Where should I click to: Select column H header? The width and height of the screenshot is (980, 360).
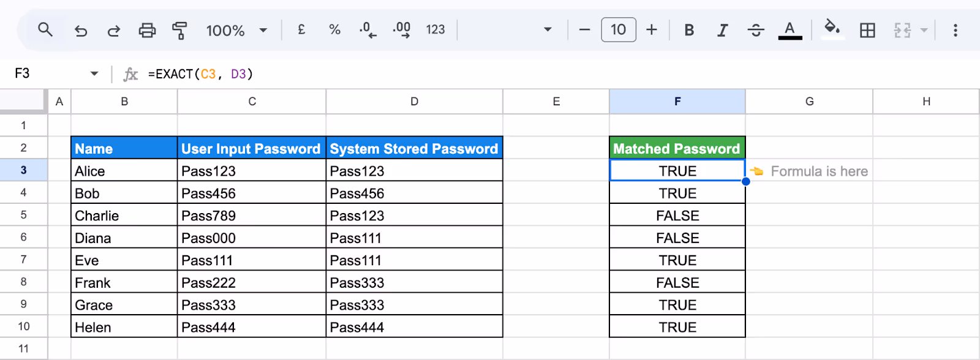point(926,102)
